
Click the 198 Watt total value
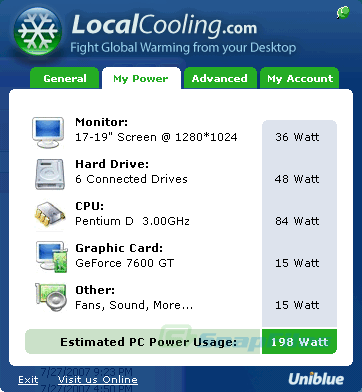tap(299, 342)
